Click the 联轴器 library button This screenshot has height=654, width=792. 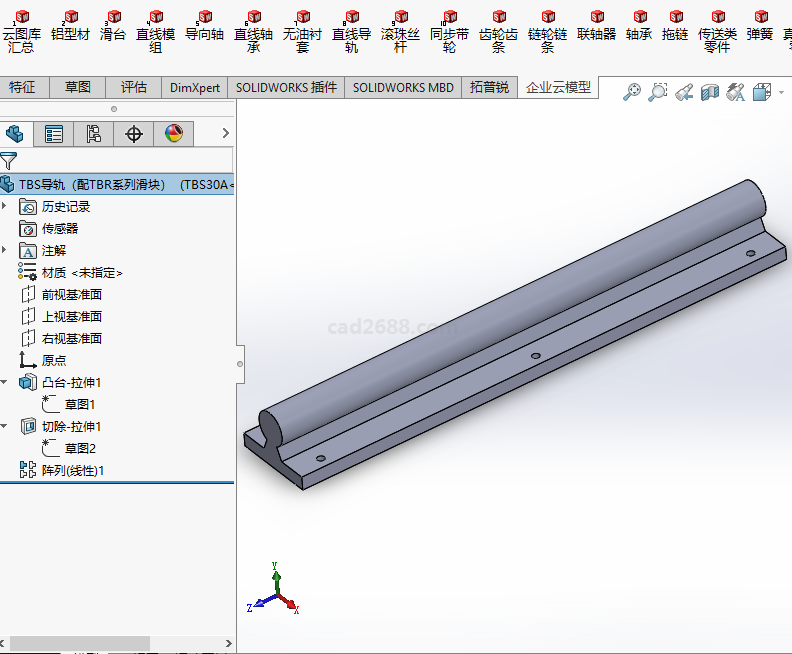(x=597, y=27)
